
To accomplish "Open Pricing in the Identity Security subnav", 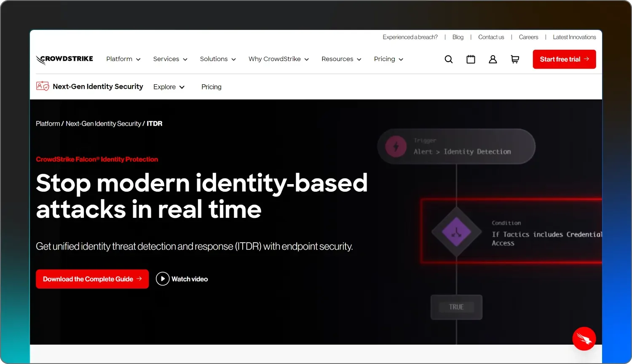I will (212, 87).
